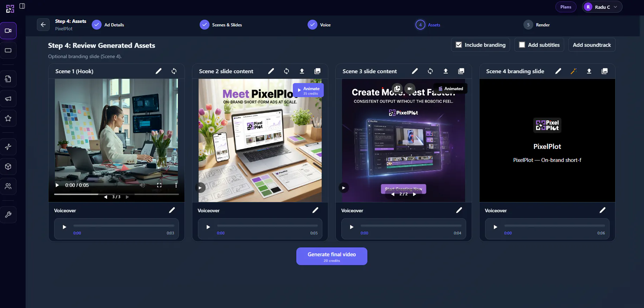644x308 pixels.
Task: Open the video camera section in sidebar
Action: tap(8, 31)
